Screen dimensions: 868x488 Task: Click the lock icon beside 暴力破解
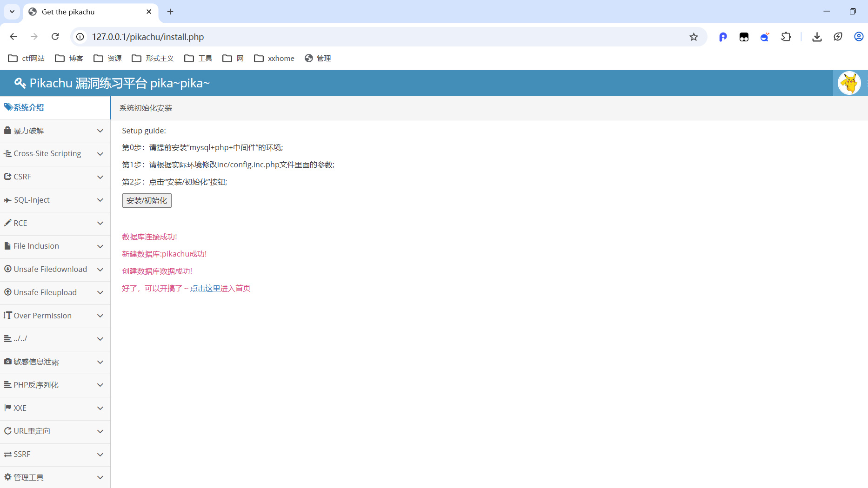[7, 130]
